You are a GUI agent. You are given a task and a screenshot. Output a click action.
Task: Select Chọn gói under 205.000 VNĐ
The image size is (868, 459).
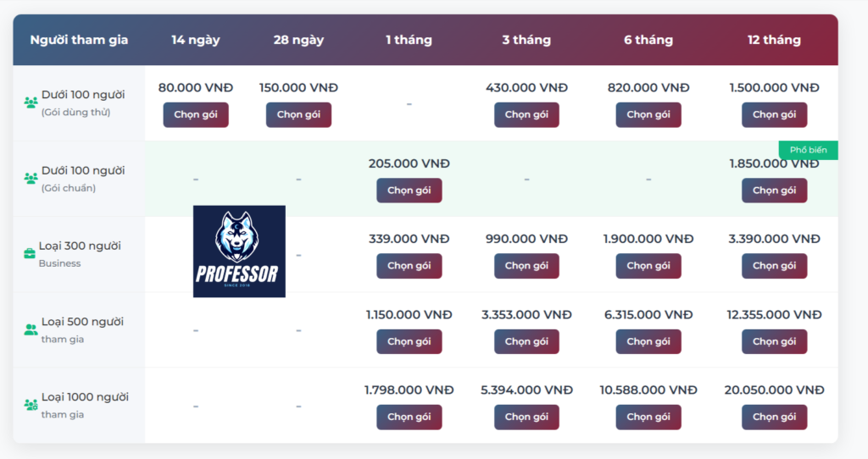pyautogui.click(x=409, y=191)
